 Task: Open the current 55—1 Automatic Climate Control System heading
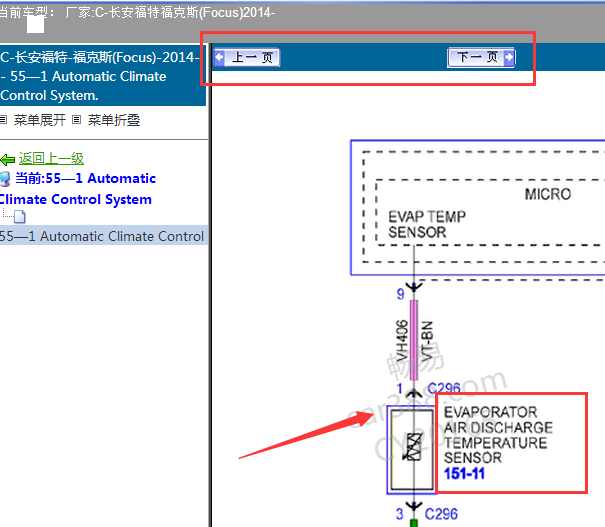click(77, 189)
